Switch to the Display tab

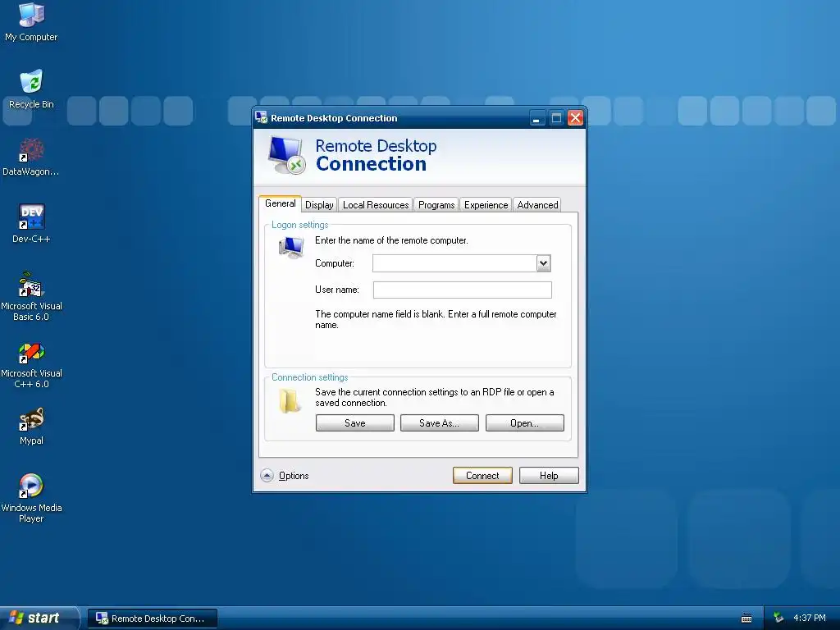click(319, 204)
